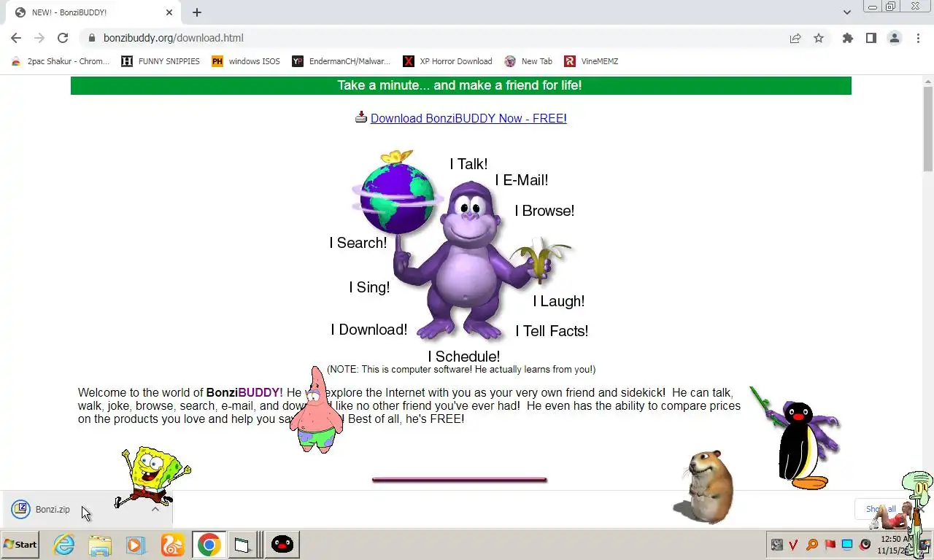Go back to the previous page
Image resolution: width=934 pixels, height=560 pixels.
[x=16, y=38]
